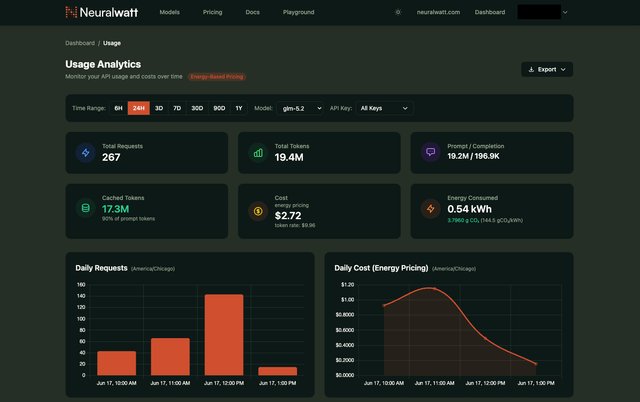Open the Pricing nav item
This screenshot has height=402, width=640.
coord(213,12)
